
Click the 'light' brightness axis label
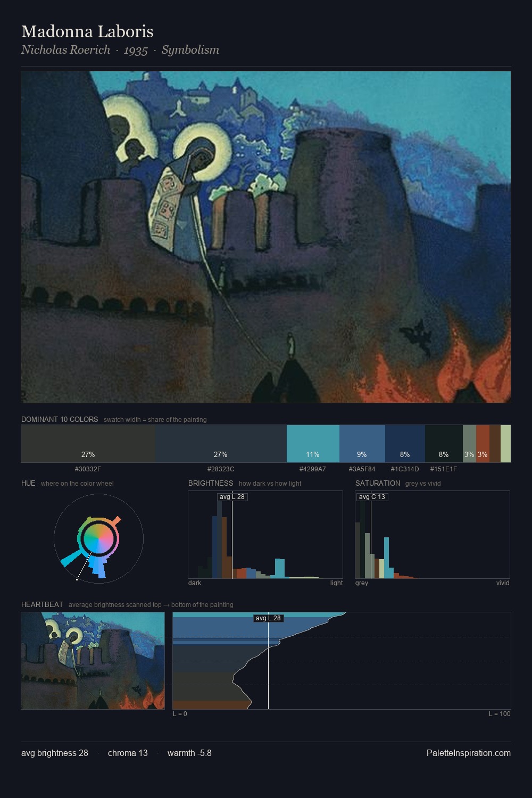(x=336, y=583)
